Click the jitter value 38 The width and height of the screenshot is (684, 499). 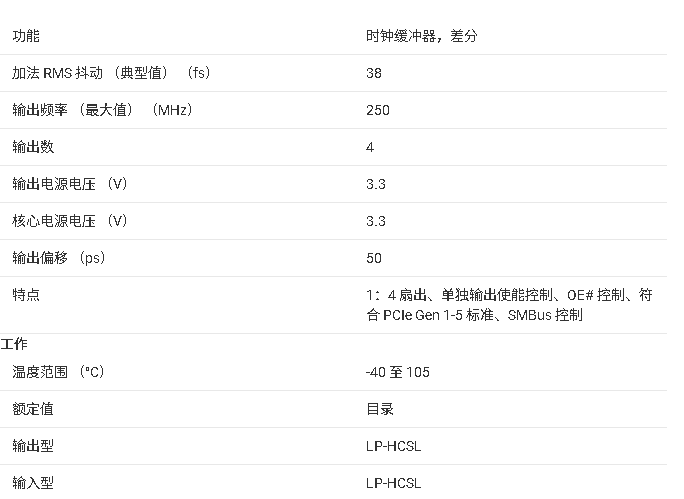click(374, 73)
